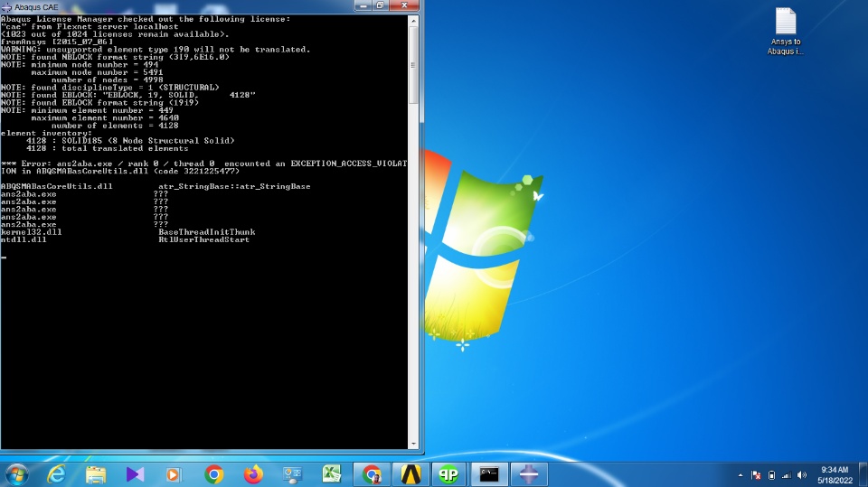Click the 'WARNING: unsupported element type 190' line
Image resolution: width=868 pixels, height=487 pixels.
click(156, 50)
